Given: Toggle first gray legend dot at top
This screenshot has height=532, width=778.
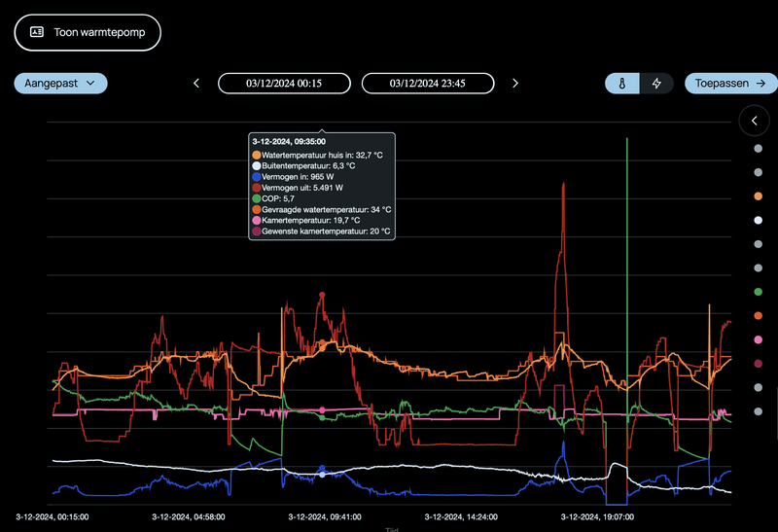Looking at the screenshot, I should pyautogui.click(x=759, y=149).
